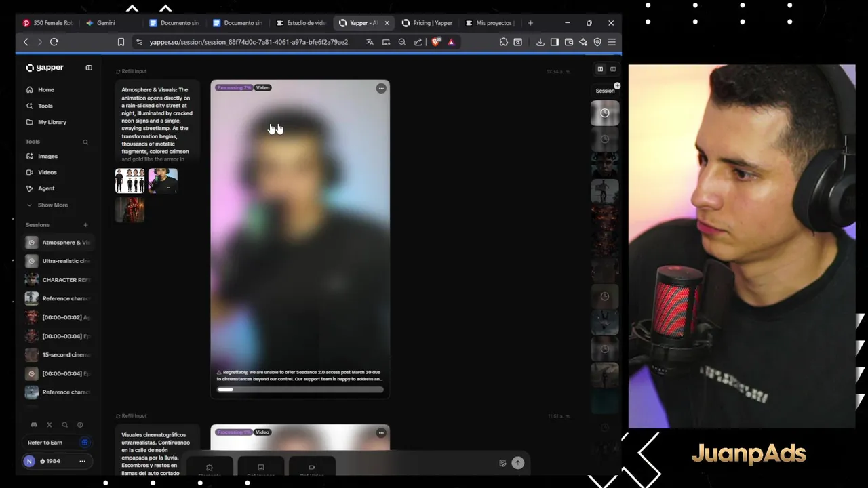
Task: Open the three-character reference thumbnail
Action: click(x=130, y=181)
